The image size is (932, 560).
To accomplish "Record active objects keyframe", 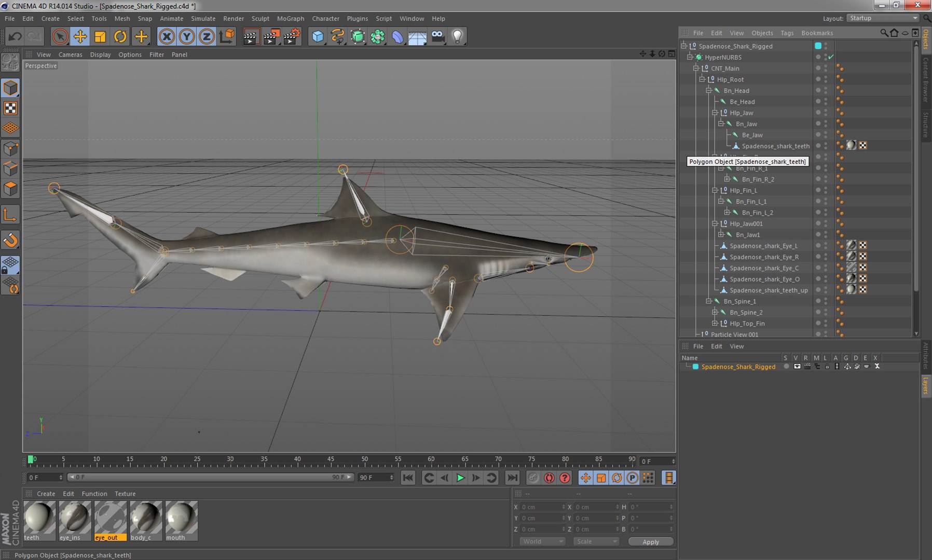I will pos(533,478).
